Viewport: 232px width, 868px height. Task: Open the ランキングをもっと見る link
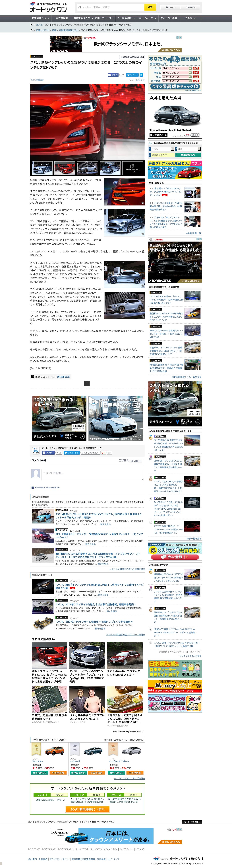[x=190, y=656]
